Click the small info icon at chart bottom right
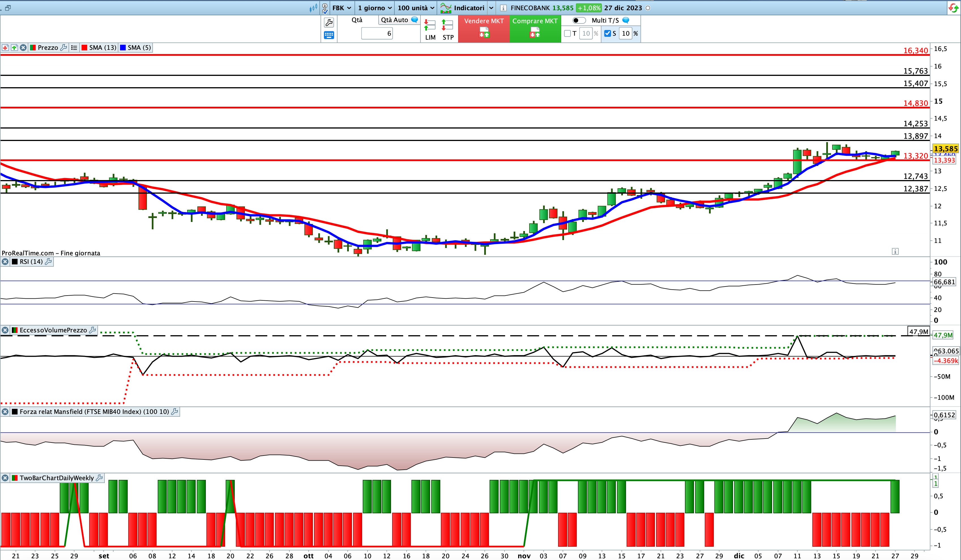 895,251
